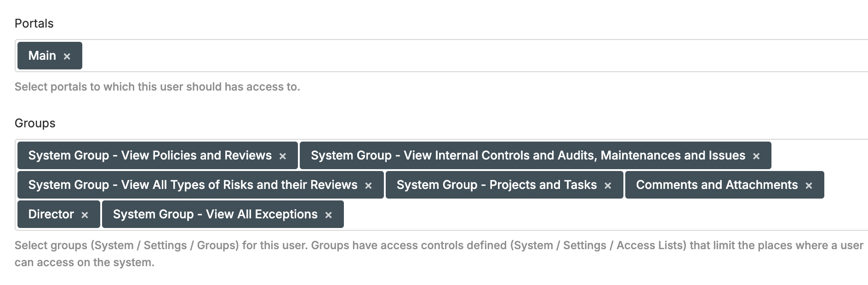Select View All Exceptions tag label
868x285 pixels.
[x=215, y=214]
